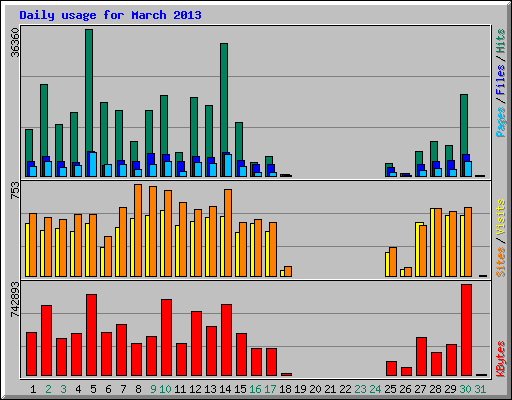Click the red KBytes bar for day 25
Viewport: 512px width, 400px height.
(392, 369)
